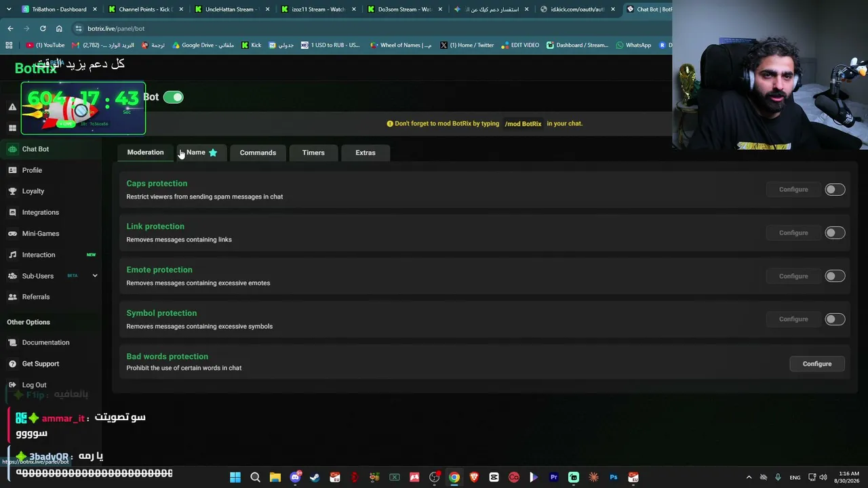
Task: Enable the Symbol protection toggle
Action: click(x=835, y=319)
